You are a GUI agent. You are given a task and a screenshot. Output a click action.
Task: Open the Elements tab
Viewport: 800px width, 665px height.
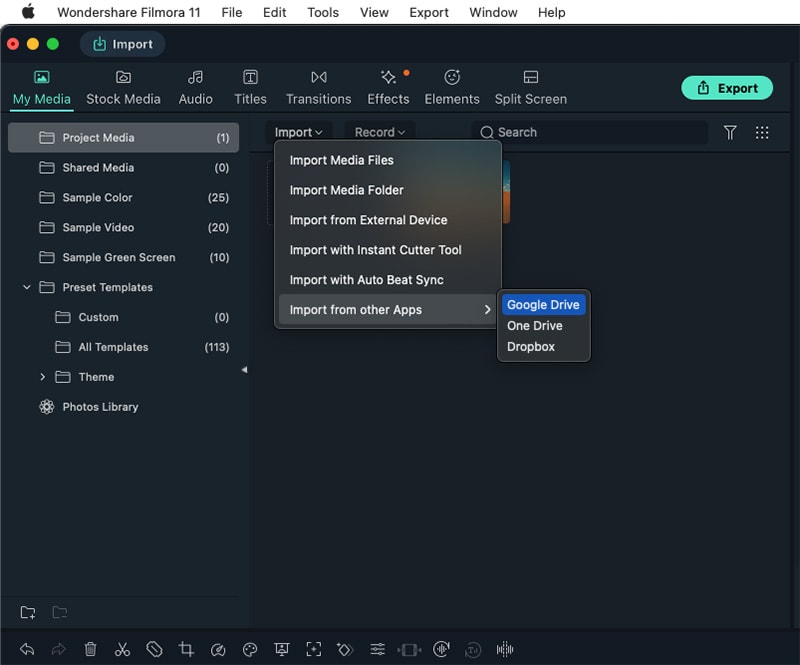pos(452,89)
